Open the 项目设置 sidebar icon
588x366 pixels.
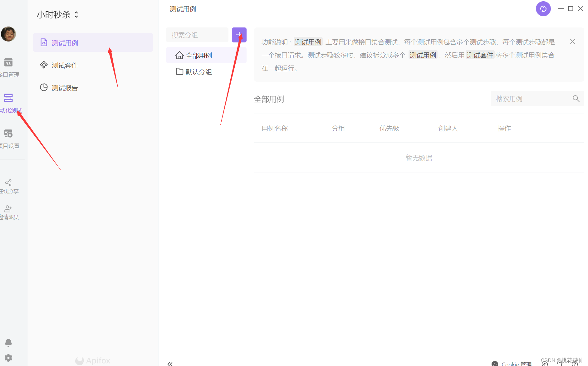pos(8,134)
